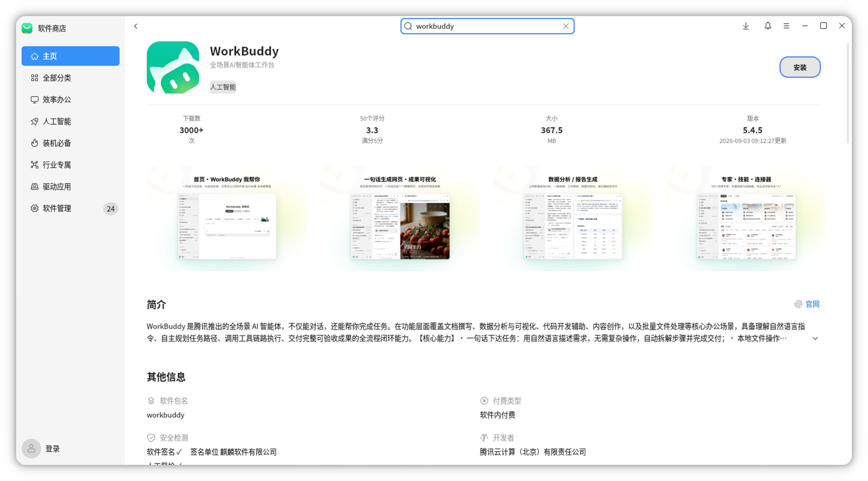Click the grid icon beside 全部分类
This screenshot has width=868, height=481.
click(34, 78)
